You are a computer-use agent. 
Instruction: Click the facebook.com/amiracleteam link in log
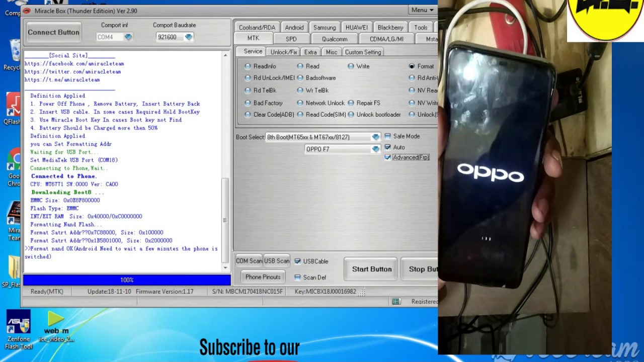point(74,64)
